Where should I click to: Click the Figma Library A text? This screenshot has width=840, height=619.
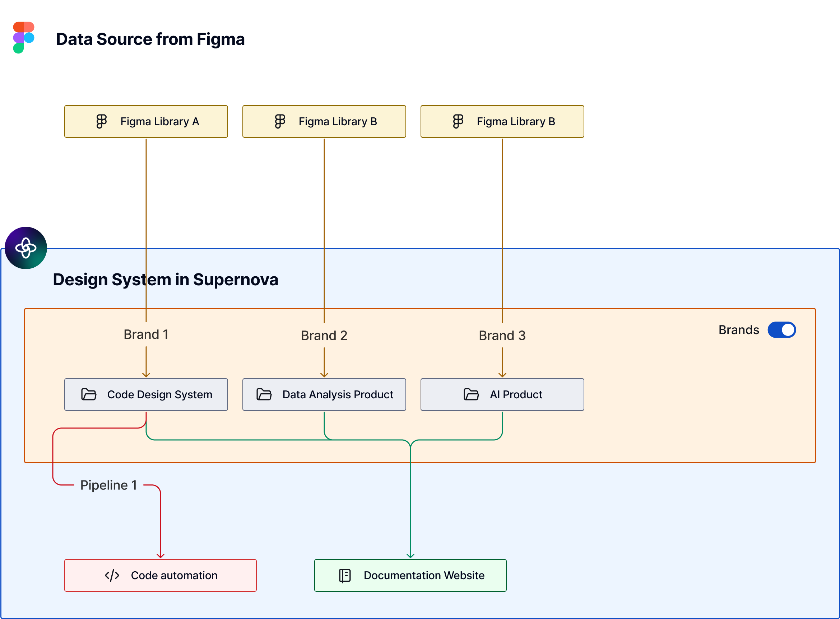(160, 121)
